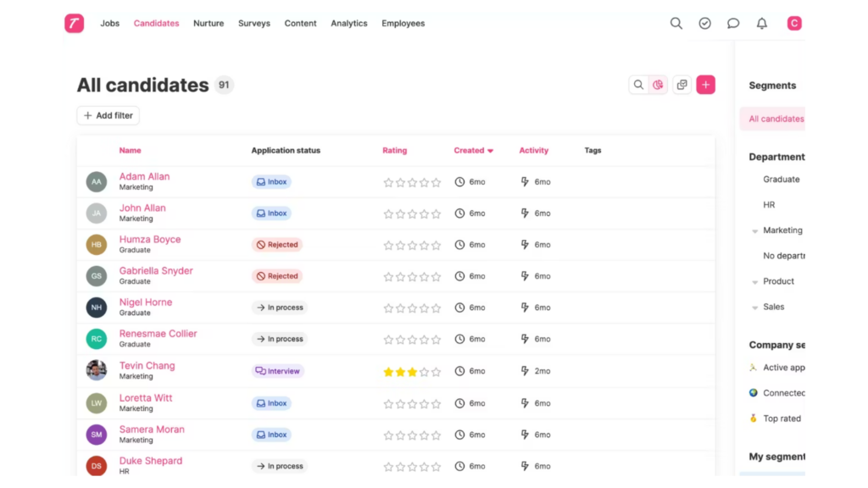Open Gabriella Snyder's candidate profile
868x488 pixels.
click(x=156, y=271)
